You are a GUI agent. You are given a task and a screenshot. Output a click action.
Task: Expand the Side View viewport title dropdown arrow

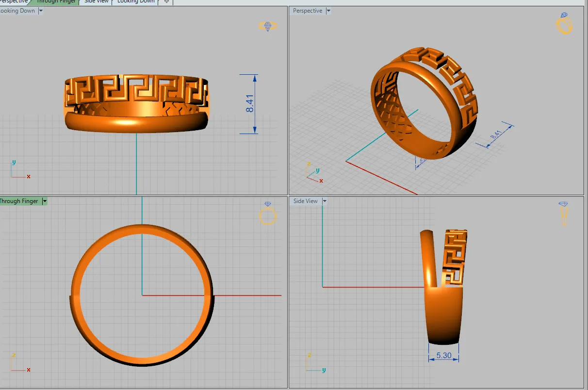pos(325,201)
